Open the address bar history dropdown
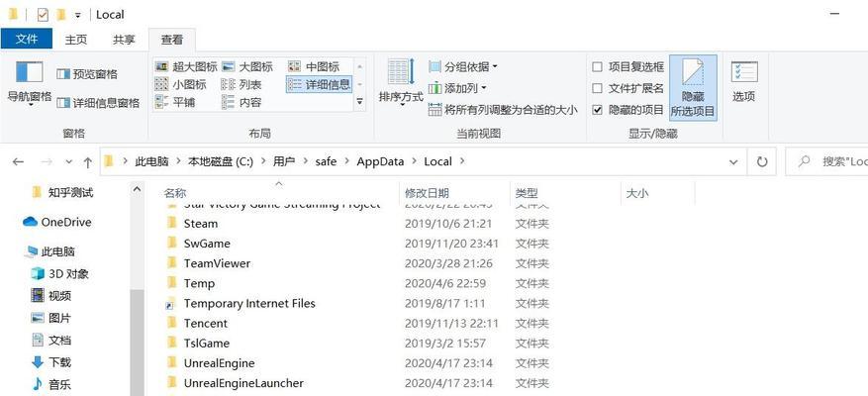The image size is (868, 396). pos(733,161)
